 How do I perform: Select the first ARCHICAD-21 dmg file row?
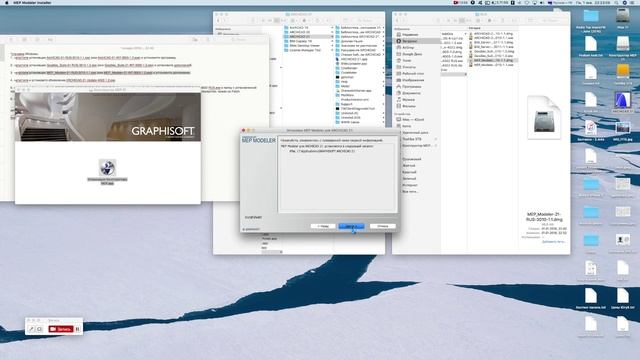pyautogui.click(x=493, y=33)
